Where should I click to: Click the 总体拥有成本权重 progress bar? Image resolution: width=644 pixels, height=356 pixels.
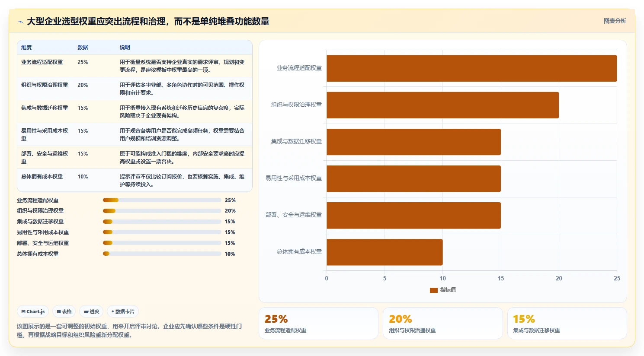162,254
